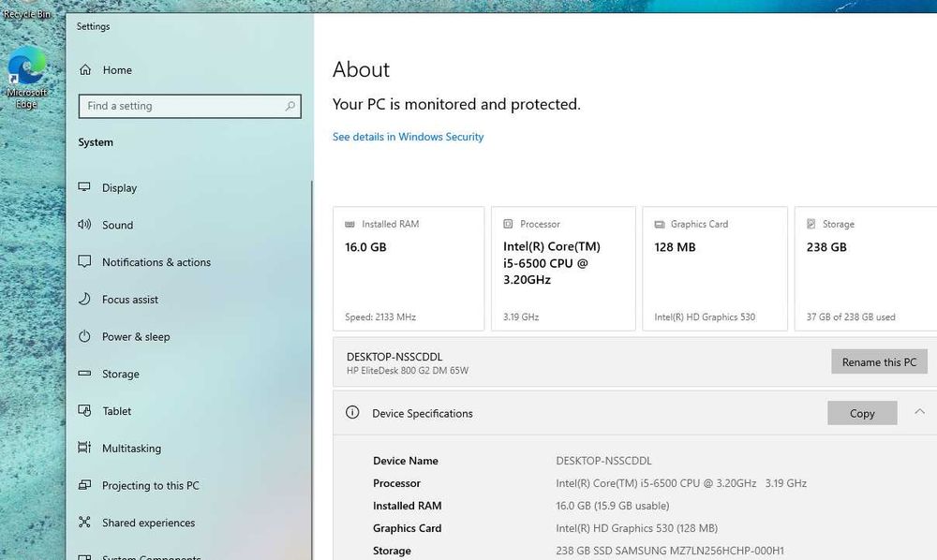Viewport: 937px width, 560px height.
Task: Click the Graphics Card card icon
Action: pos(659,224)
